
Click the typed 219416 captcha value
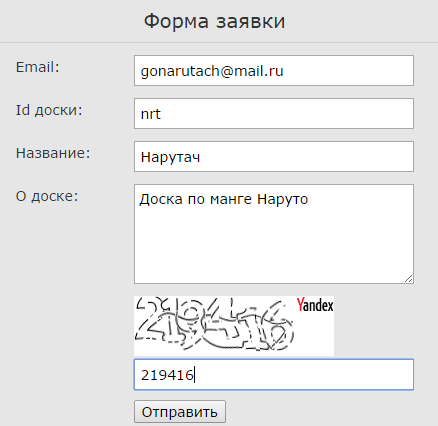(167, 375)
